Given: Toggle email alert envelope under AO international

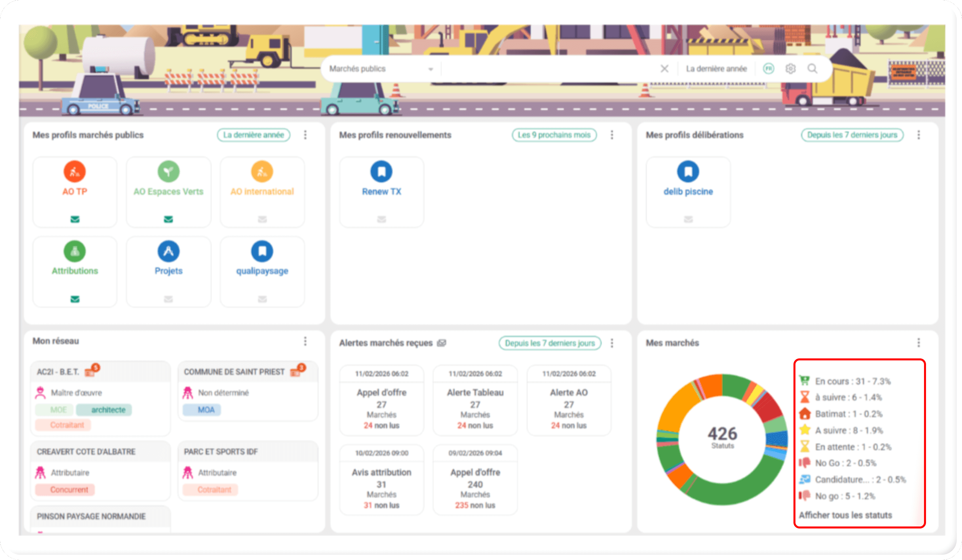Looking at the screenshot, I should pos(262,219).
